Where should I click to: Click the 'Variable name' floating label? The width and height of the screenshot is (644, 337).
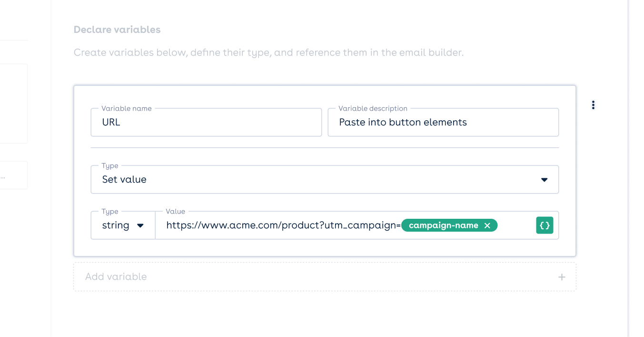127,109
